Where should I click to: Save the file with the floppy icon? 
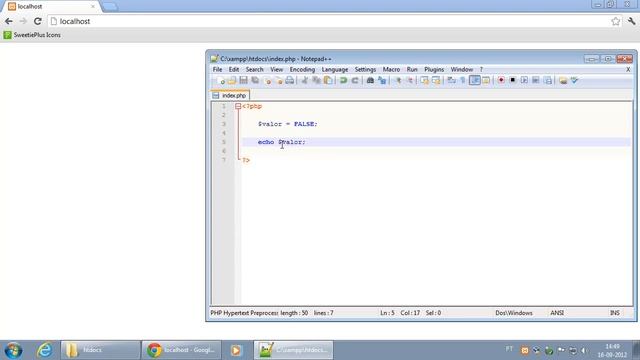pyautogui.click(x=243, y=80)
